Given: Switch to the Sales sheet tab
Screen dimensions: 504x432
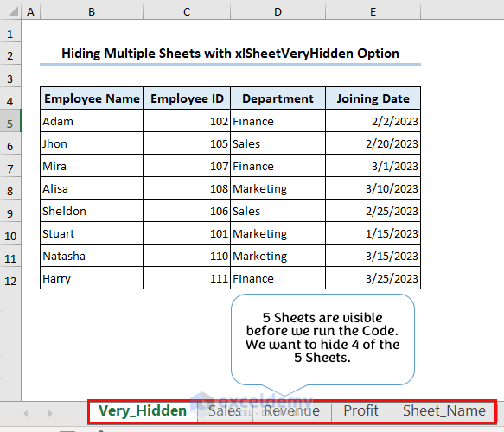Looking at the screenshot, I should click(x=225, y=410).
